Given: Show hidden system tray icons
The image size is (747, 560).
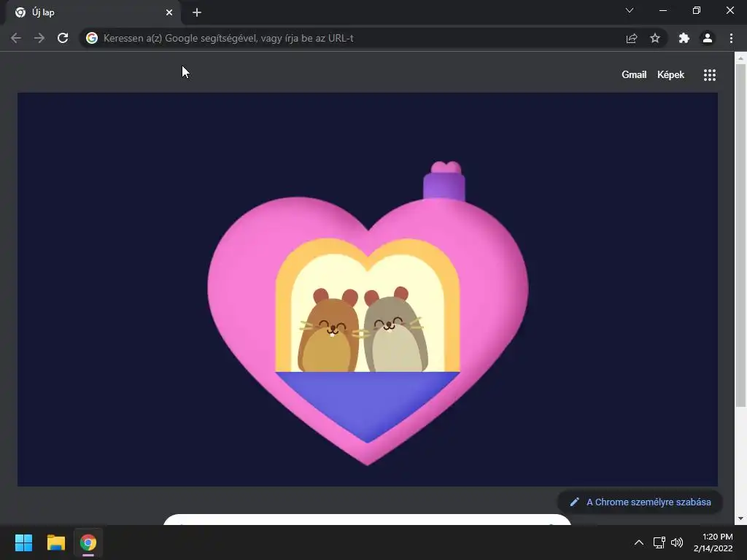Looking at the screenshot, I should pos(639,542).
